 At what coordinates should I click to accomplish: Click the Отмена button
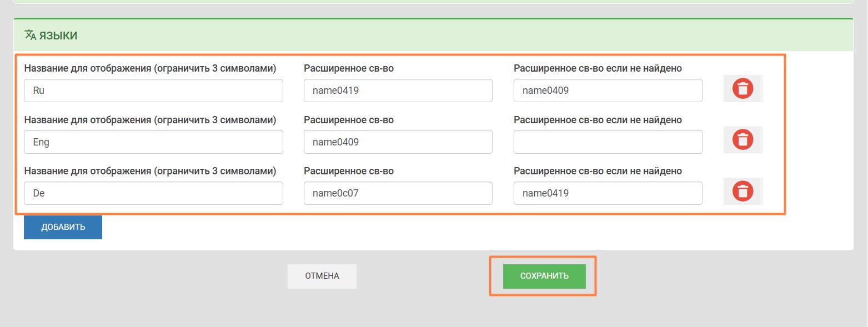(322, 276)
